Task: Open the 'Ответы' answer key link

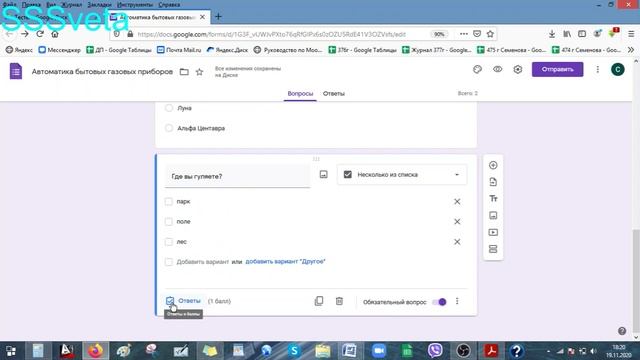Action: (x=183, y=301)
